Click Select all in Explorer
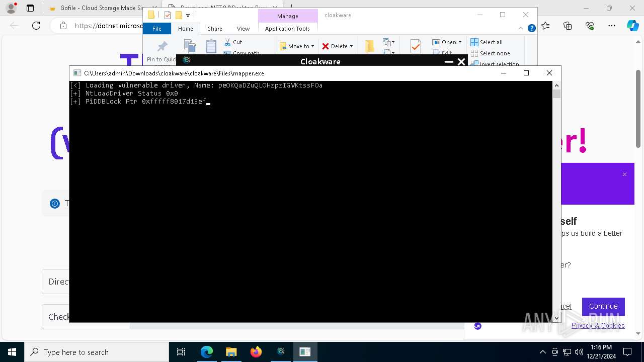Viewport: 644px width, 362px height. (x=487, y=42)
